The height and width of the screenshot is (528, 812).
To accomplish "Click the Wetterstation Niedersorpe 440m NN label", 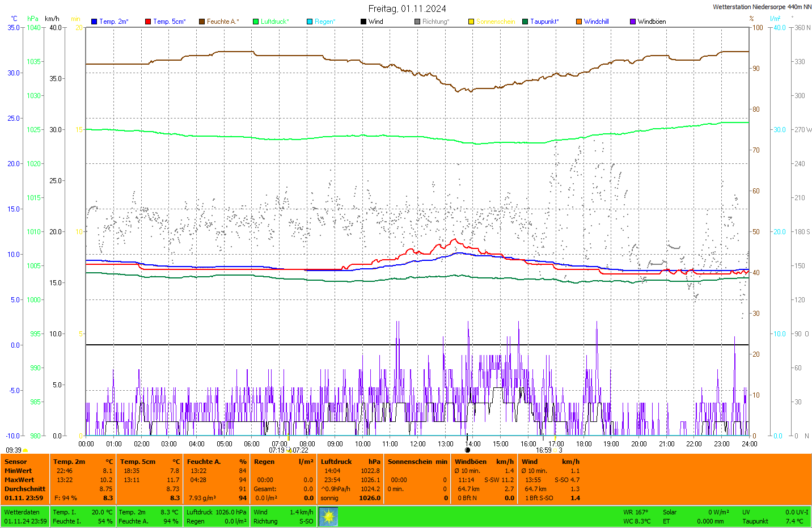I will (762, 7).
